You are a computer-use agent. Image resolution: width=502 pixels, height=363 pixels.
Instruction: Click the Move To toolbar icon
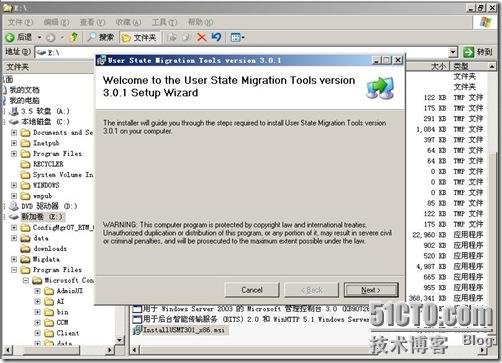point(172,37)
